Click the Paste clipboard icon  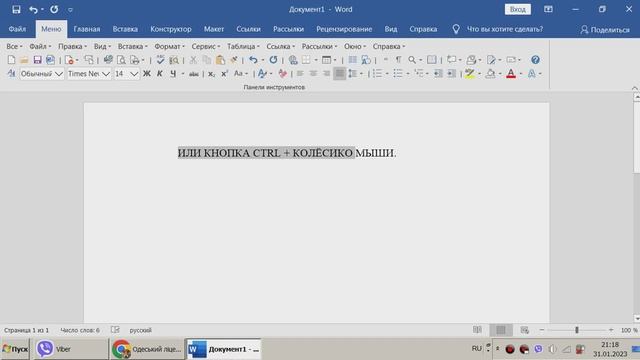220,60
